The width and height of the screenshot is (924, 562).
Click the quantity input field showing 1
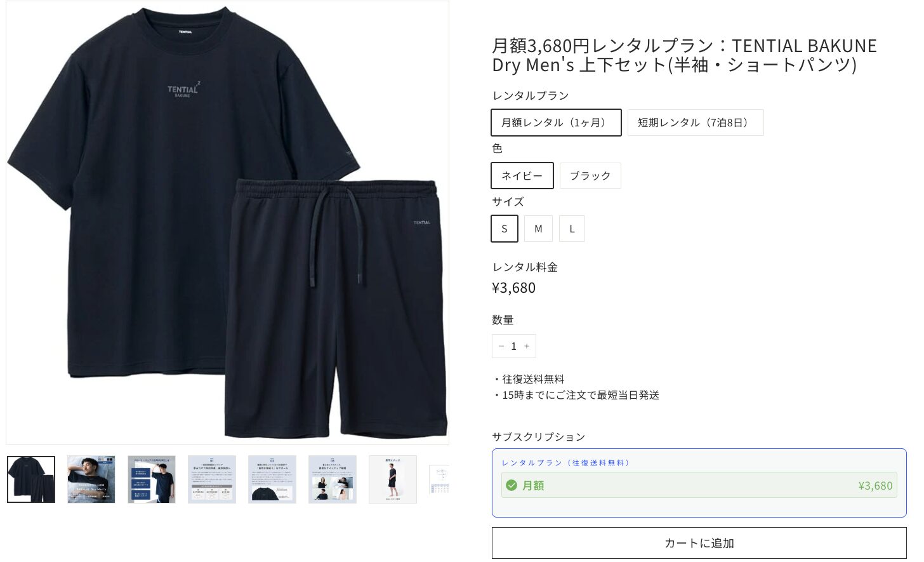click(x=514, y=347)
